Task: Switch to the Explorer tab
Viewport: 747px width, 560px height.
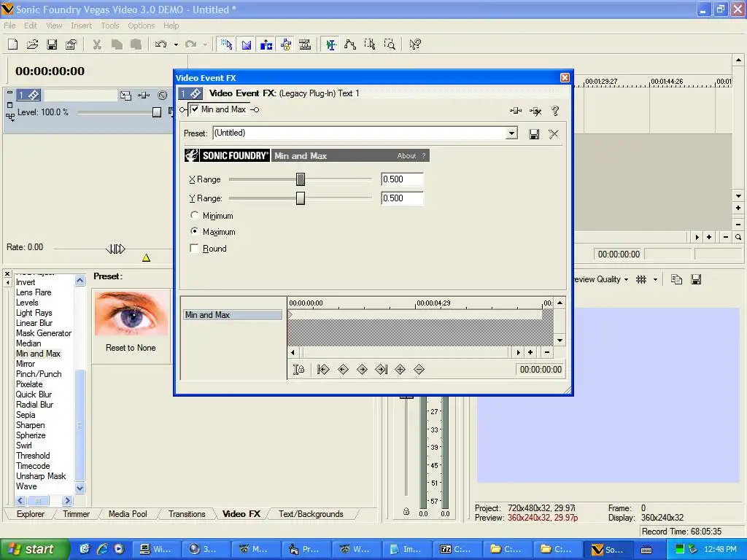Action: tap(31, 514)
